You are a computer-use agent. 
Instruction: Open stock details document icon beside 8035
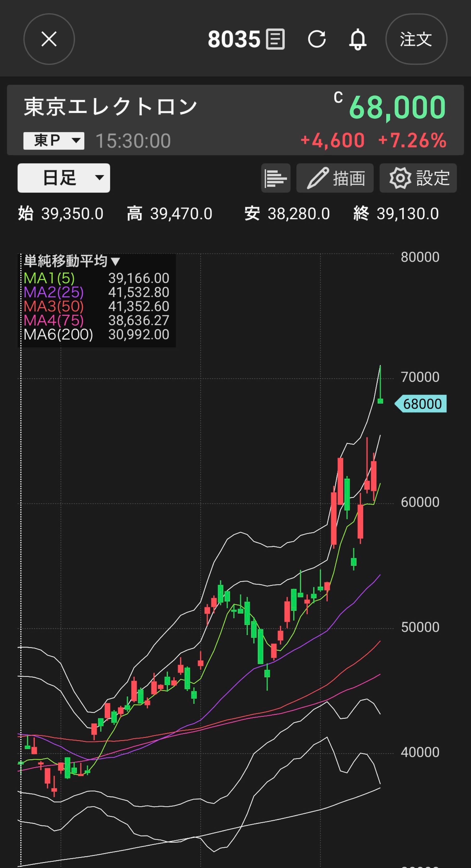pos(275,39)
